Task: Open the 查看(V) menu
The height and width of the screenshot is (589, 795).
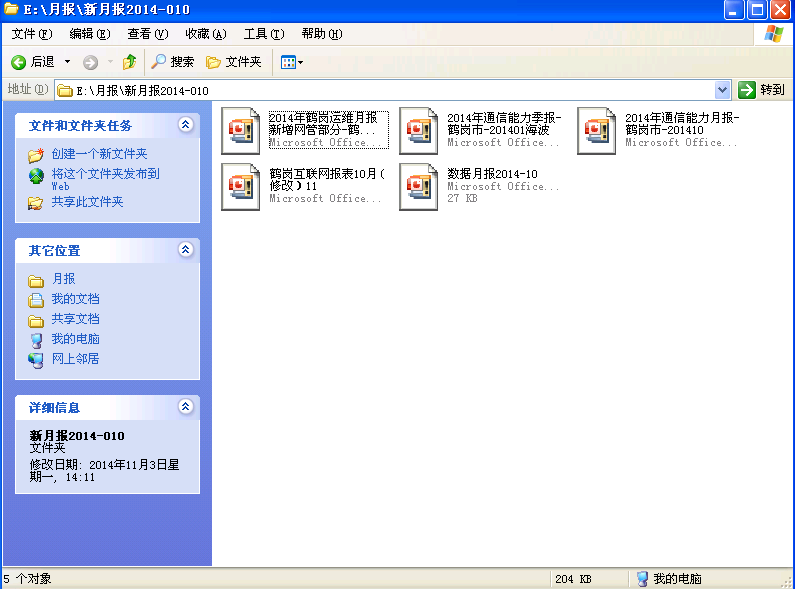Action: pos(148,34)
